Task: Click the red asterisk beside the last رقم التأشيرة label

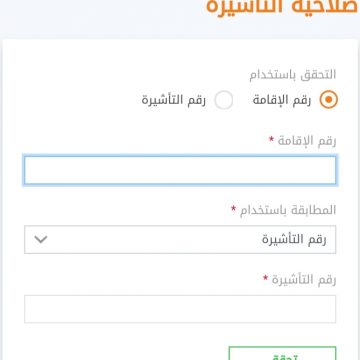Action: (265, 277)
